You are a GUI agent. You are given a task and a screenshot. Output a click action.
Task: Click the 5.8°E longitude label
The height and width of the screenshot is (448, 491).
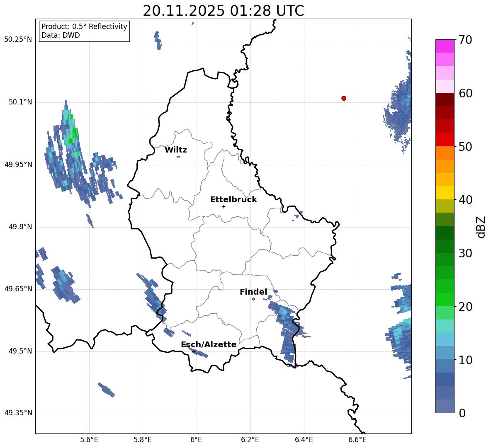143,440
